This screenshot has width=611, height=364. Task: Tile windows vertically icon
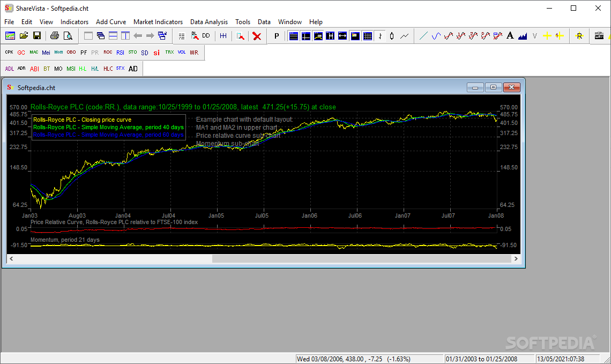click(x=125, y=36)
